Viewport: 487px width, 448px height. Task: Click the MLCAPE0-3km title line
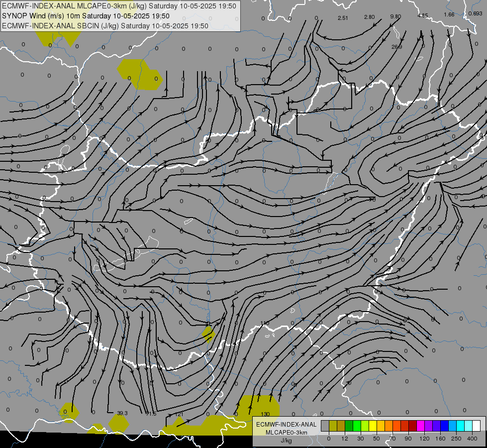119,6
